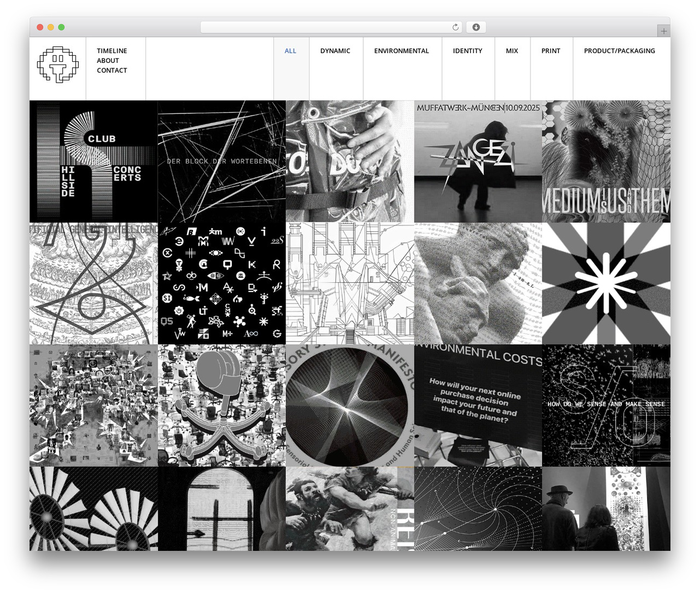The image size is (700, 593).
Task: View the Manifesto circular spiral thumbnail
Action: pyautogui.click(x=350, y=405)
